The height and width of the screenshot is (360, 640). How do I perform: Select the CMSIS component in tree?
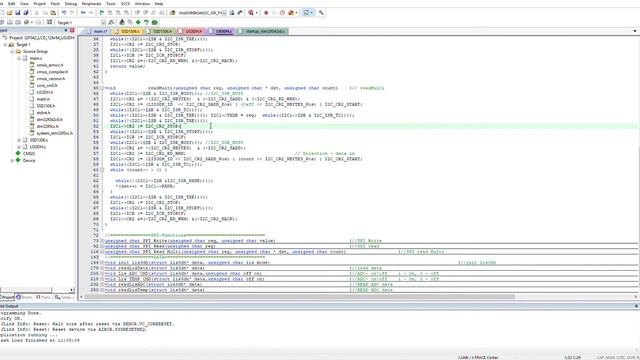tap(29, 153)
